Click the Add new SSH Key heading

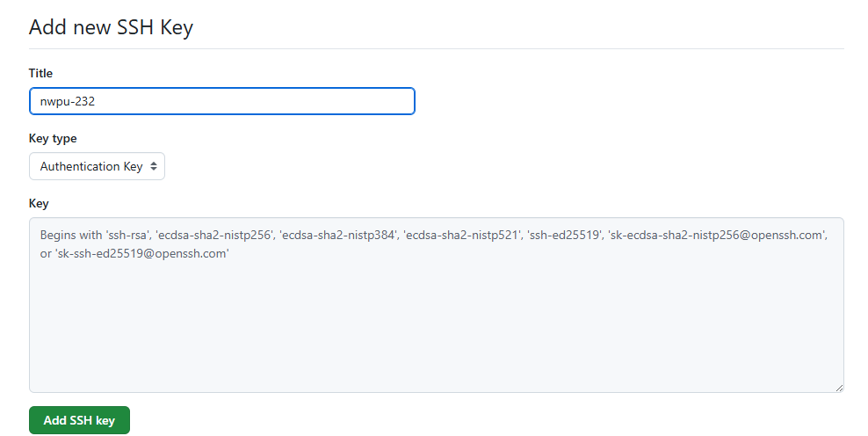point(111,26)
